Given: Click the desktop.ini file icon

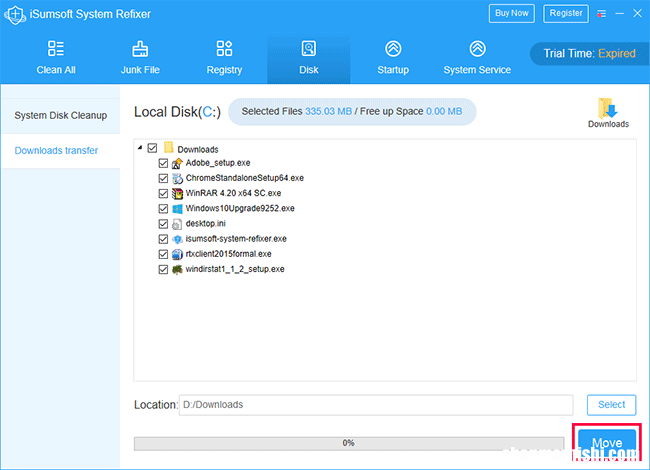Looking at the screenshot, I should tap(177, 224).
